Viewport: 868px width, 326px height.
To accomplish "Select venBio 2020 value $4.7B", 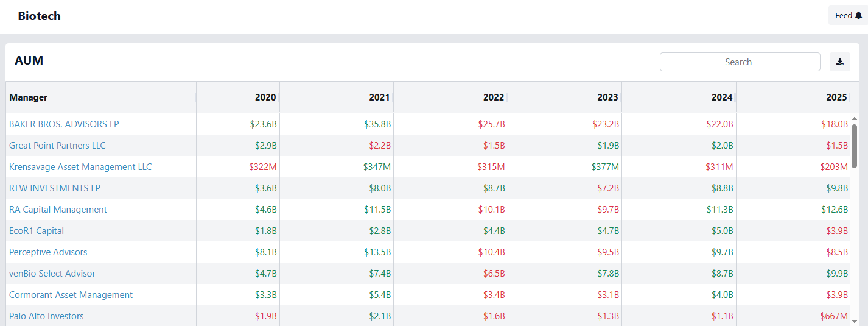I will [x=266, y=273].
